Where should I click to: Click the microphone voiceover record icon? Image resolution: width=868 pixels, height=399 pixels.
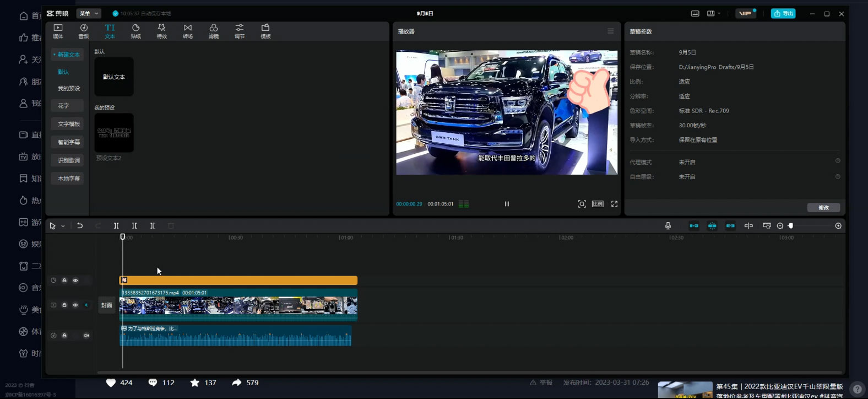[668, 226]
